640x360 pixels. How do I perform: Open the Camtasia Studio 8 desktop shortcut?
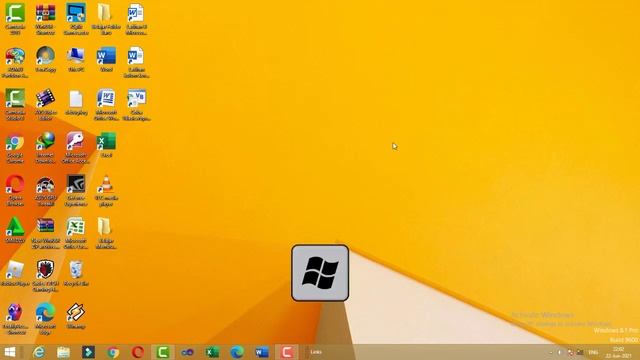pyautogui.click(x=15, y=104)
